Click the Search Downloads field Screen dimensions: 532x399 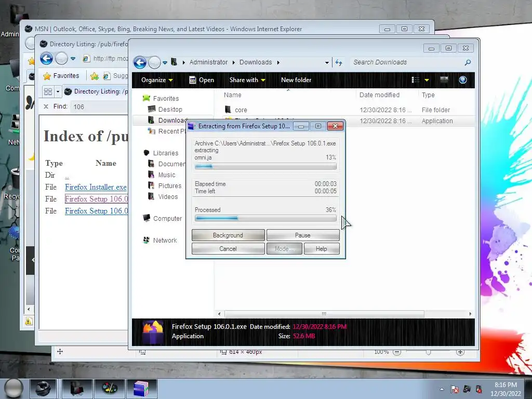click(407, 62)
